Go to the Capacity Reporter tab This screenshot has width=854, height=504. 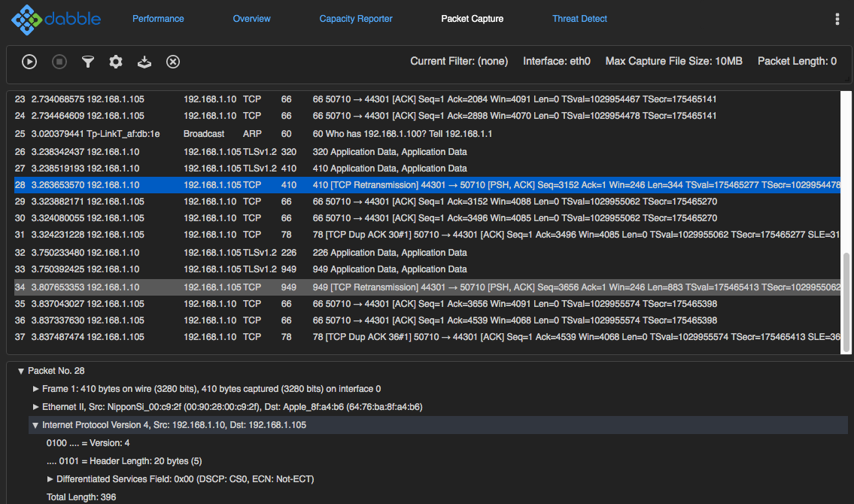[x=356, y=19]
